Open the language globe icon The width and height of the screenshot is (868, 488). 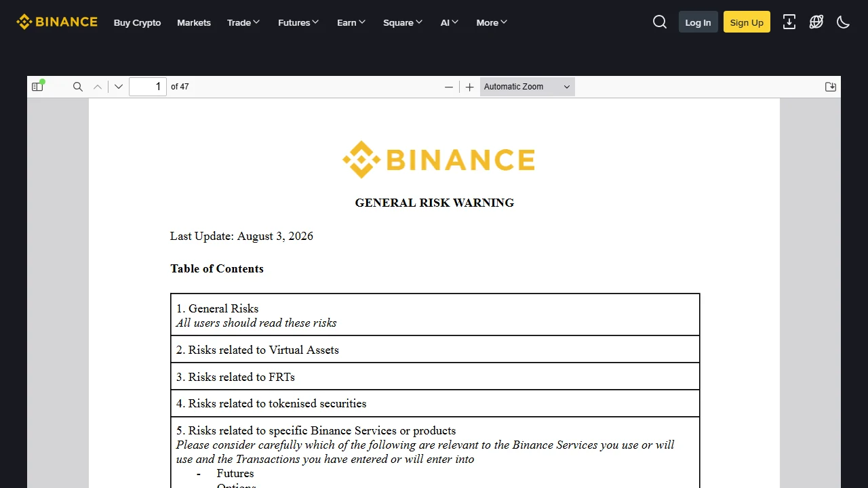[816, 22]
